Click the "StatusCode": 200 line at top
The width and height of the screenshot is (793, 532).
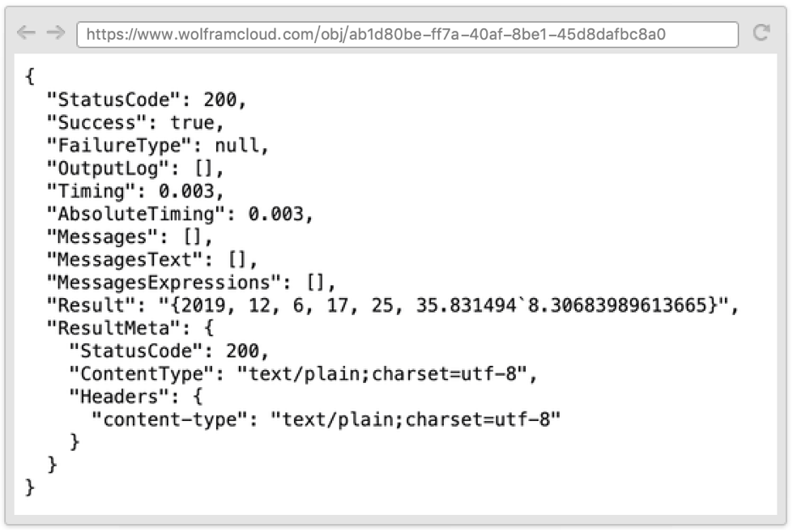point(146,100)
